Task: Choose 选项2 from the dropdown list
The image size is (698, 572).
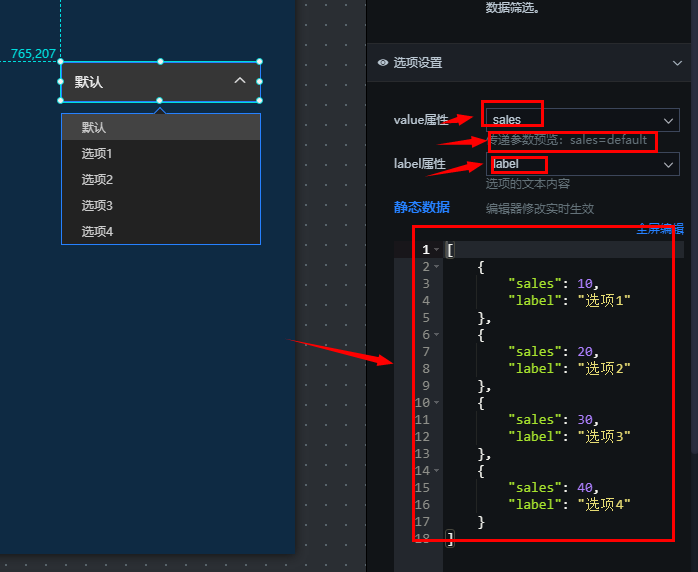Action: tap(161, 179)
